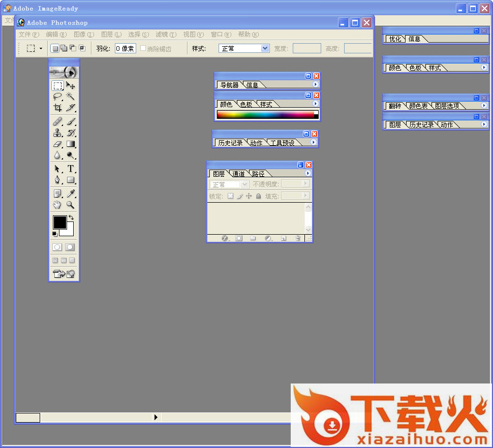The image size is (493, 448).
Task: Open the 填充 slider arrow
Action: (305, 196)
